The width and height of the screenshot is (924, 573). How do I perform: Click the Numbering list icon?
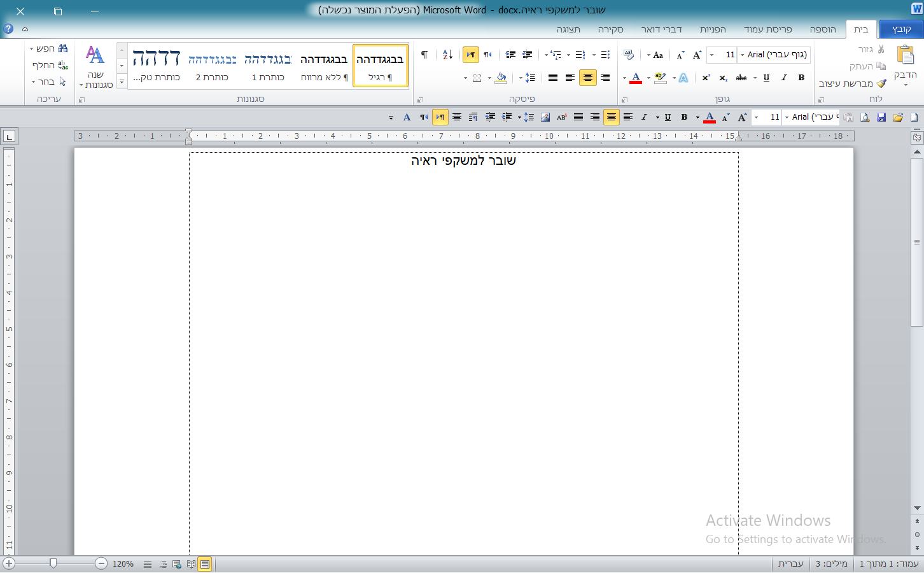580,55
